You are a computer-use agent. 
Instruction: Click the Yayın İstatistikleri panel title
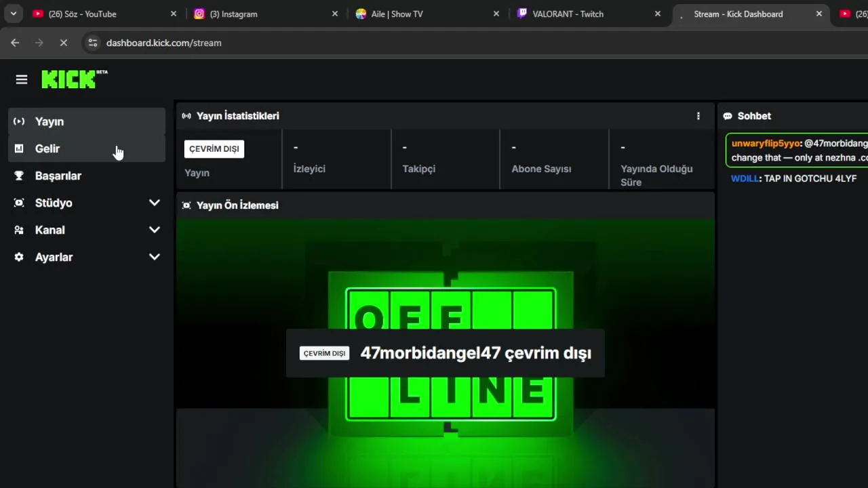[238, 116]
